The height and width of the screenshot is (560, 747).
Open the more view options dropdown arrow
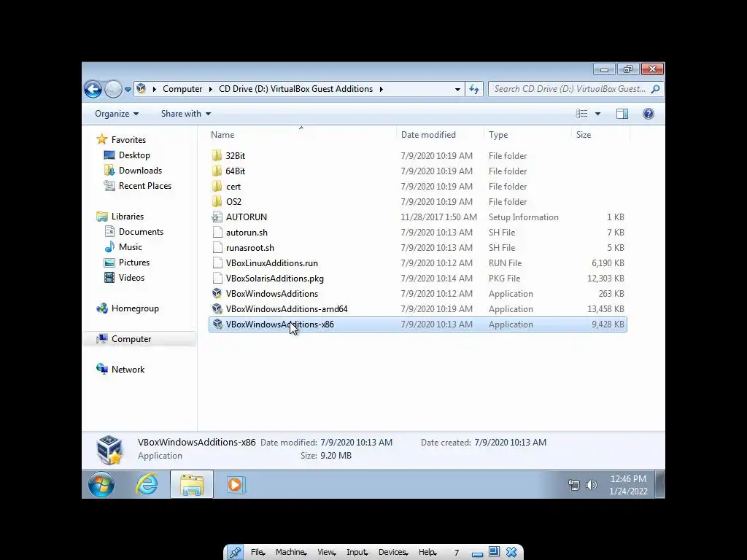click(x=597, y=114)
